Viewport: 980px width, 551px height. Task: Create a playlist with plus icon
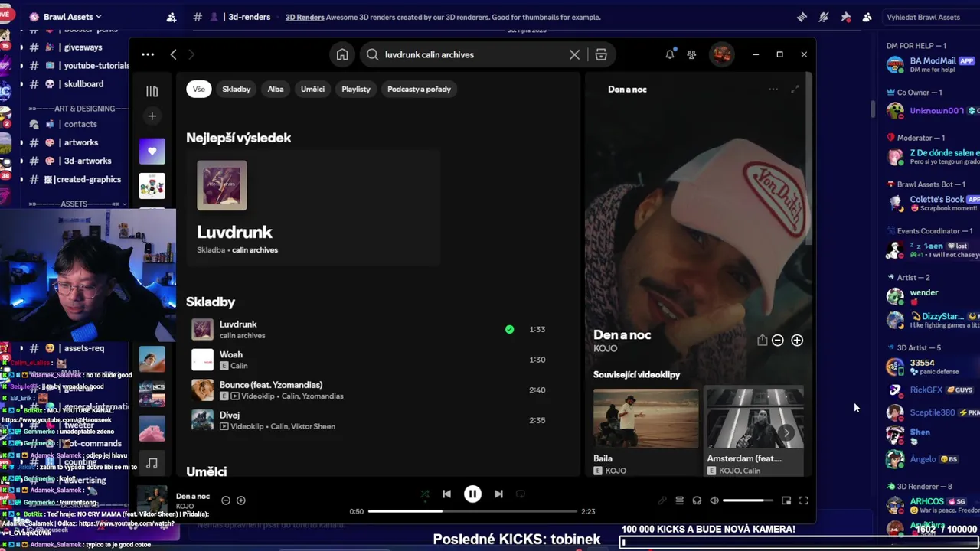152,116
